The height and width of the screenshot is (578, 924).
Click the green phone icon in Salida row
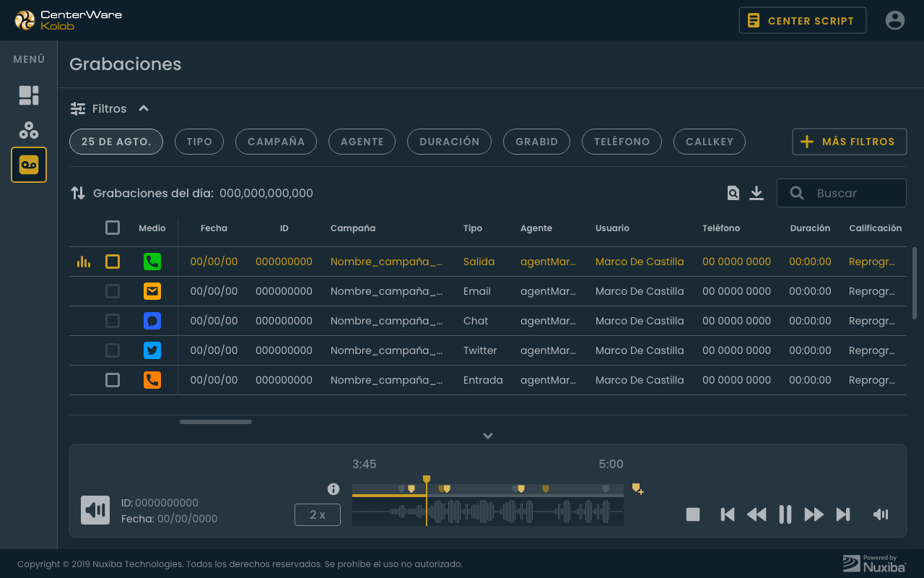click(x=152, y=262)
